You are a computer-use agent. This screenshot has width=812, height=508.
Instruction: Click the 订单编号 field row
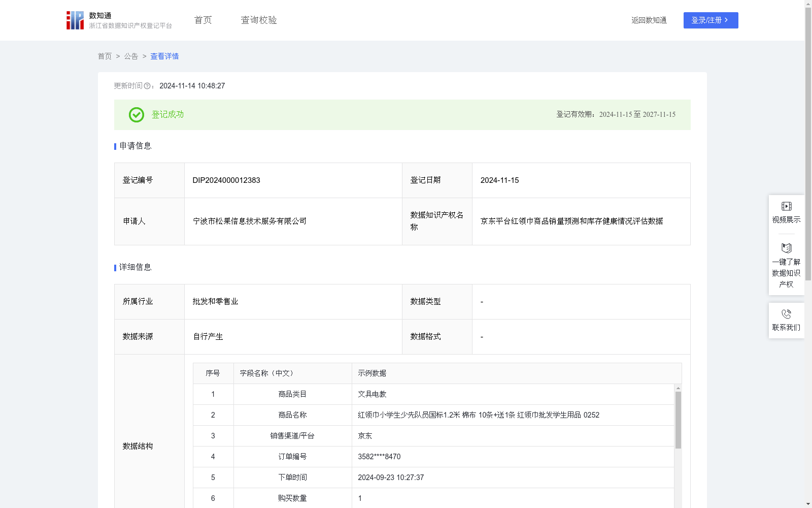[x=433, y=457]
